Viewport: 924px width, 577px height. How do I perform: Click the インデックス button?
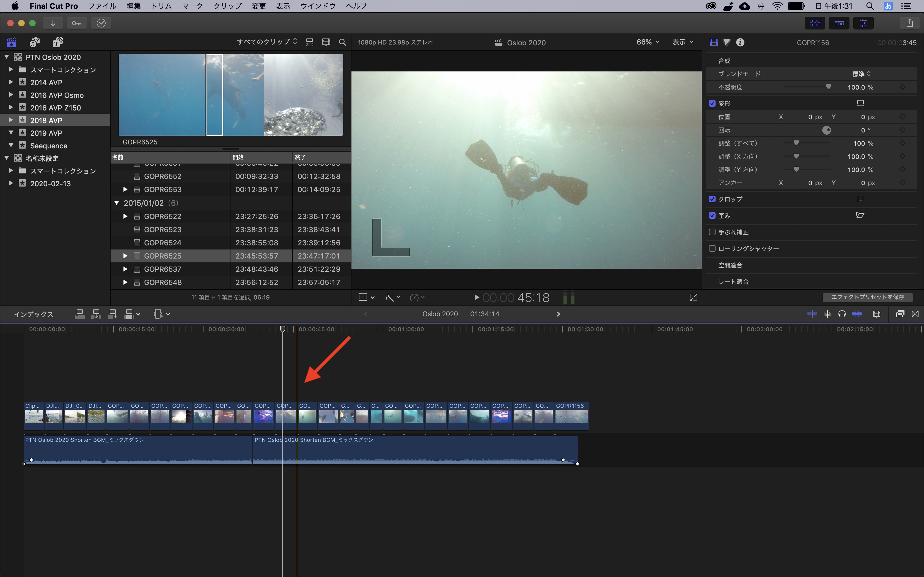pyautogui.click(x=34, y=314)
